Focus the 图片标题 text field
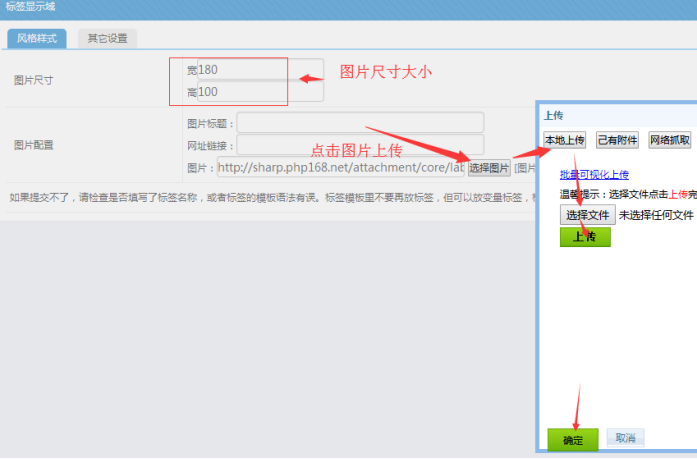The image size is (697, 459). pos(360,123)
